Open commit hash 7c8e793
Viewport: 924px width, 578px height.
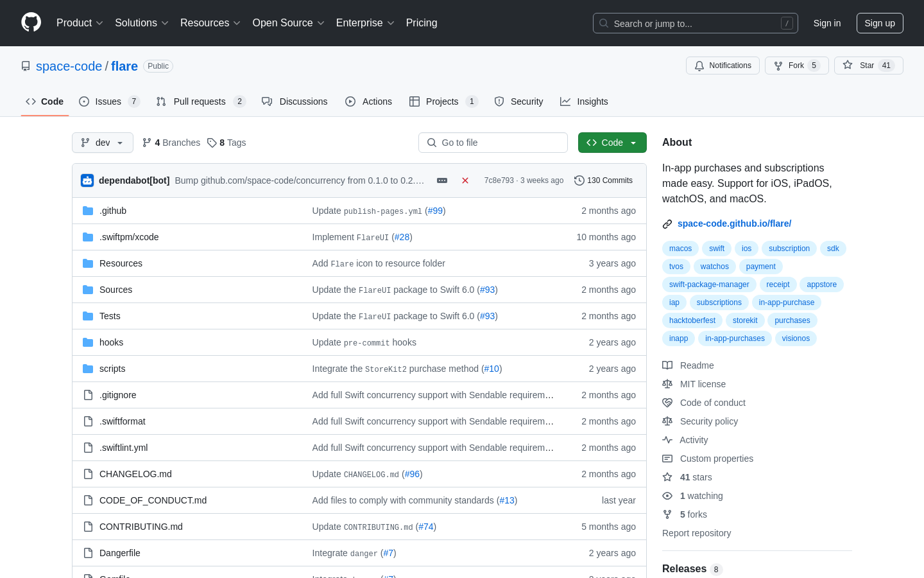tap(499, 180)
